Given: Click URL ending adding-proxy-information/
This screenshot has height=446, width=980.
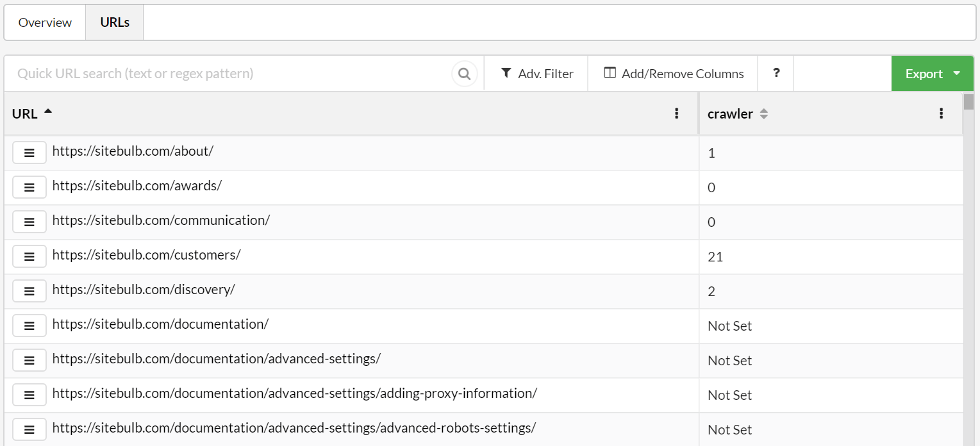Looking at the screenshot, I should pos(295,393).
